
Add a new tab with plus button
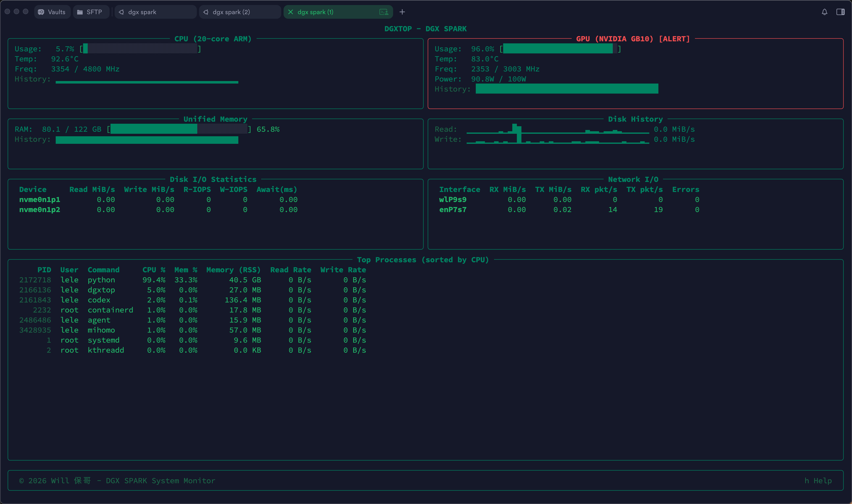pos(402,12)
